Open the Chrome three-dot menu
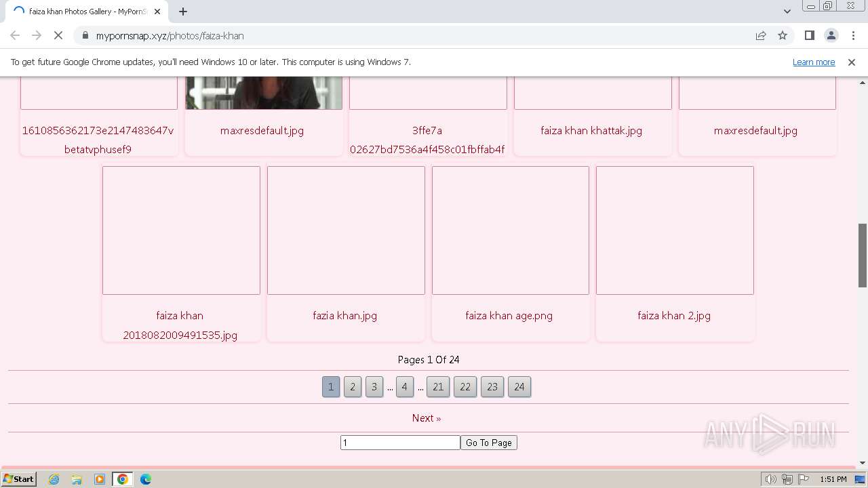The width and height of the screenshot is (868, 488). coord(853,35)
